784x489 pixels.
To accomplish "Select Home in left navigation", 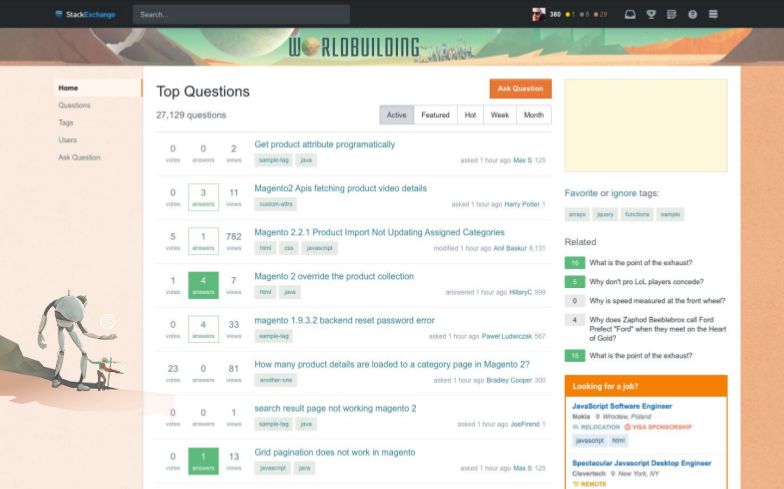I will (x=98, y=88).
